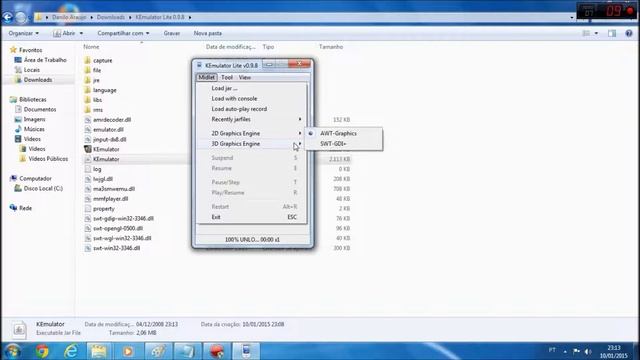Select Downloads in the navigation pane
Screen dimensions: 640x360
(x=38, y=80)
